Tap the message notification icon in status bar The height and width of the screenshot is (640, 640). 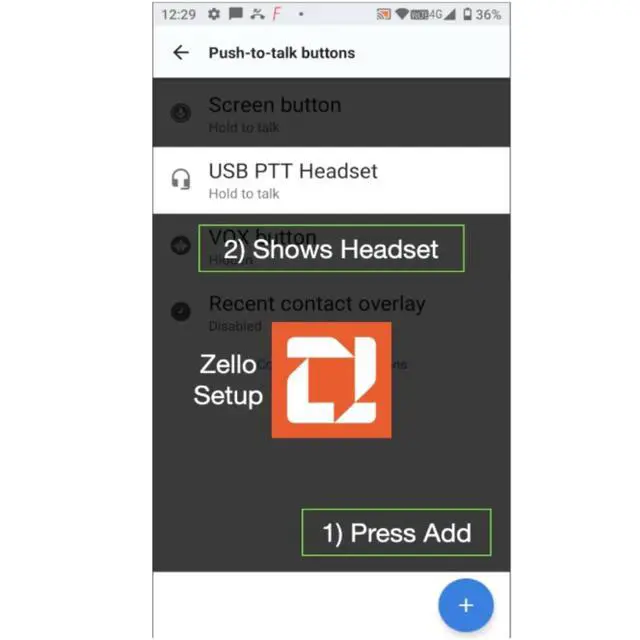236,14
